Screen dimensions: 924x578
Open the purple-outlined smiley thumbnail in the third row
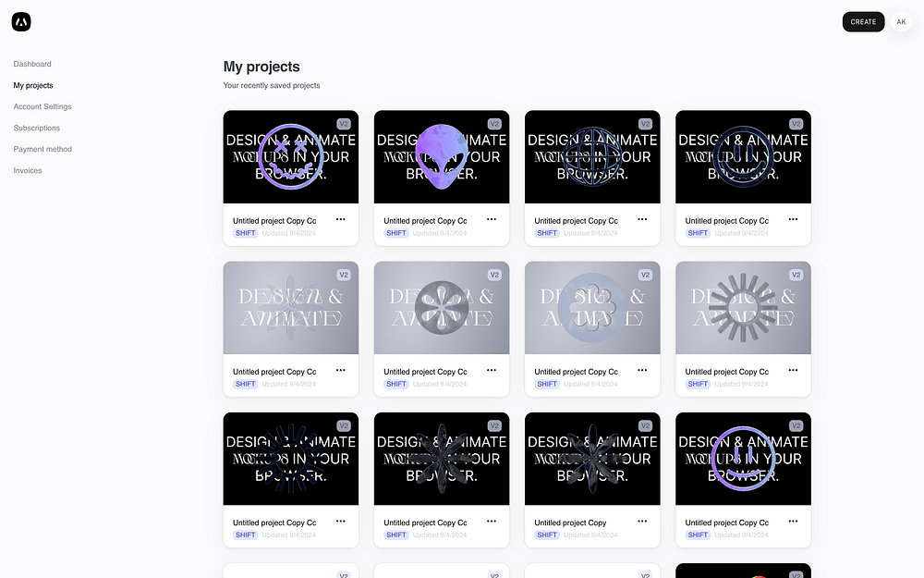743,459
